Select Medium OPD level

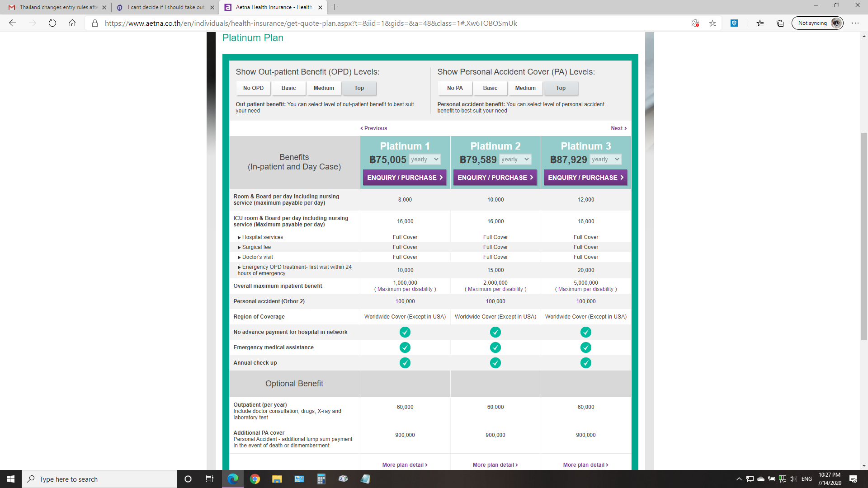(x=324, y=88)
